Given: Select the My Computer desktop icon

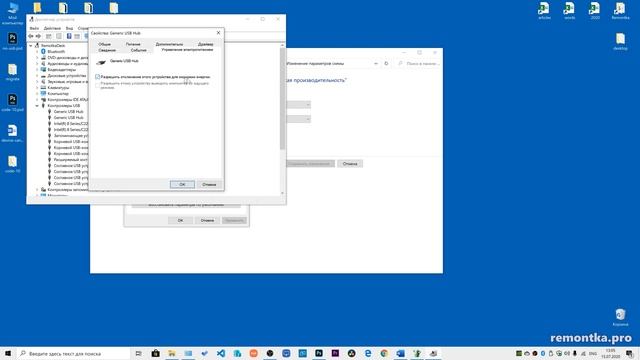Looking at the screenshot, I should point(13,13).
